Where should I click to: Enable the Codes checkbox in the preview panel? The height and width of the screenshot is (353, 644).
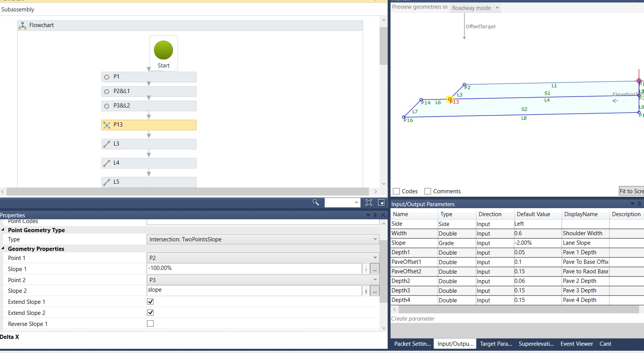[x=396, y=191]
